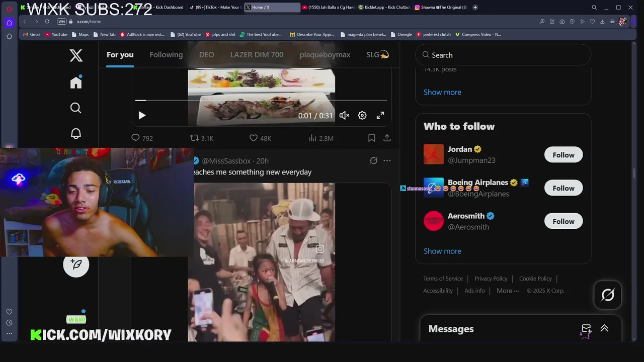Bookmark the food video post
This screenshot has height=362, width=644.
point(371,138)
